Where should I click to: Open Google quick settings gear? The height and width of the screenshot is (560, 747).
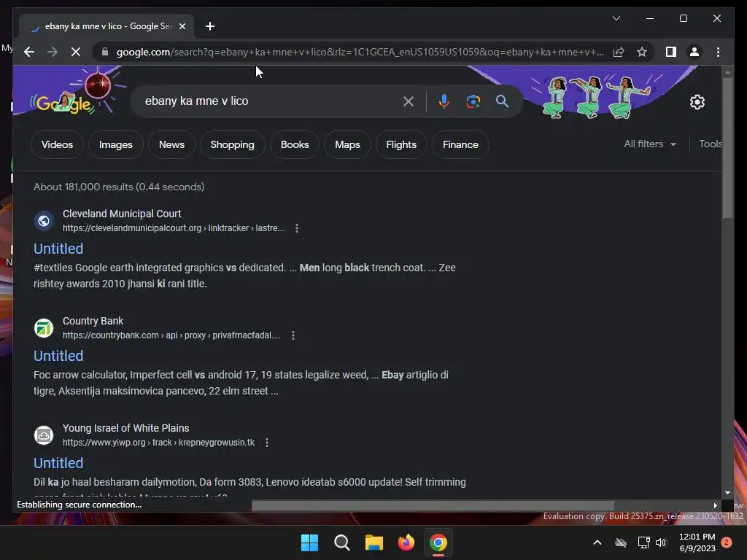pos(697,102)
